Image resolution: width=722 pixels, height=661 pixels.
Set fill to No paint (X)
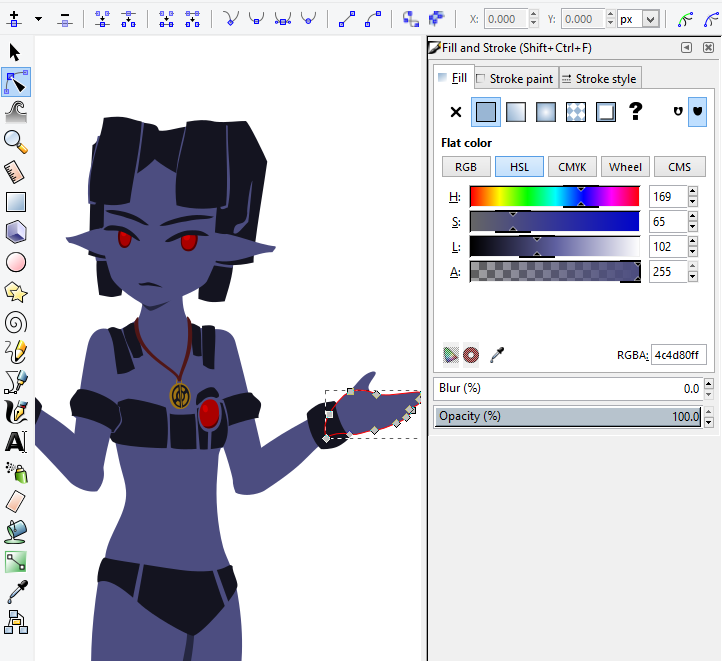click(456, 112)
